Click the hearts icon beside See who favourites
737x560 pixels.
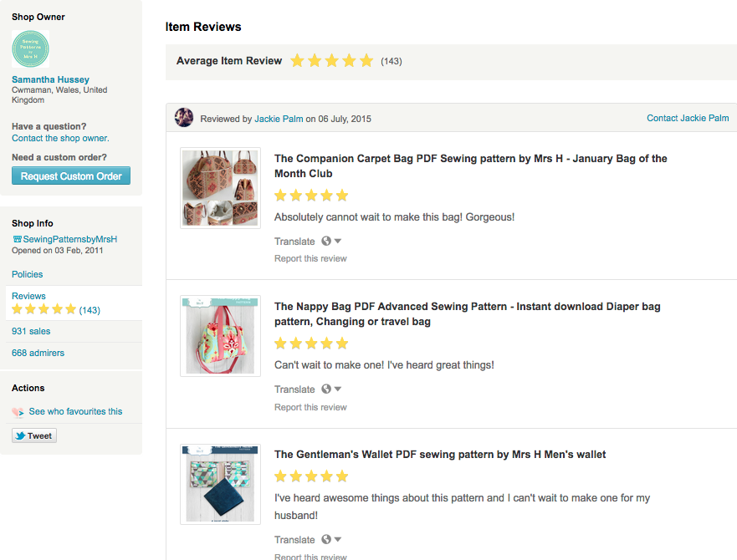18,412
